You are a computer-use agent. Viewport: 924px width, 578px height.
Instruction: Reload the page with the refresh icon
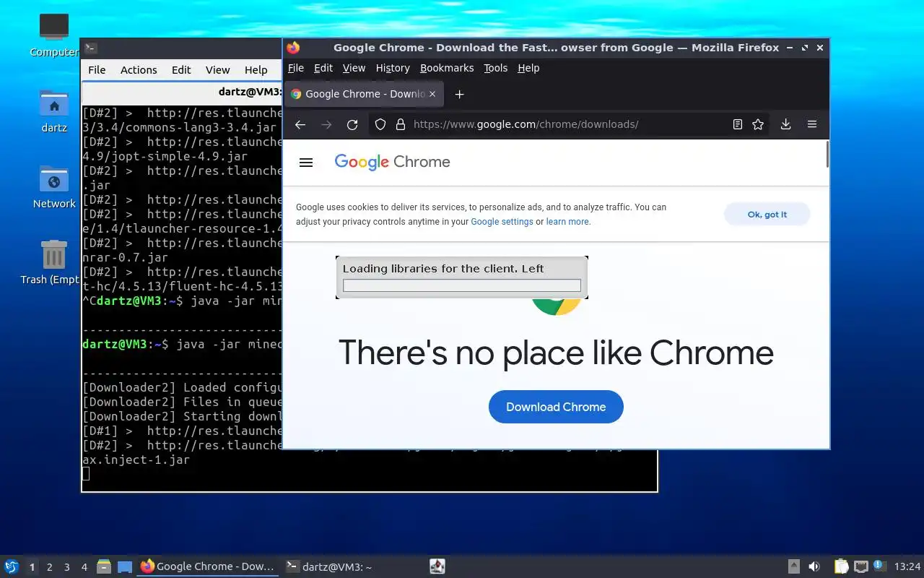pyautogui.click(x=352, y=124)
